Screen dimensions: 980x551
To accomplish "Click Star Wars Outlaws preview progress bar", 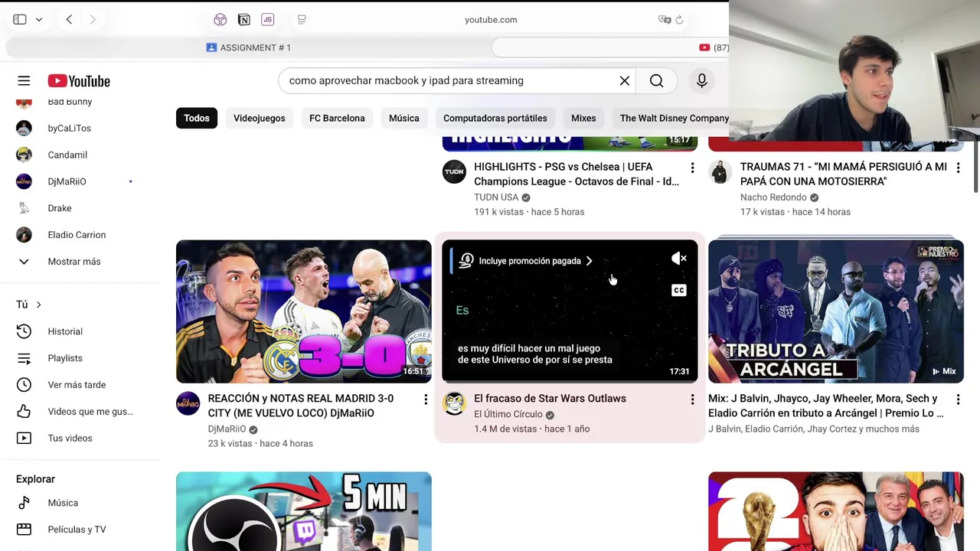I will click(570, 380).
